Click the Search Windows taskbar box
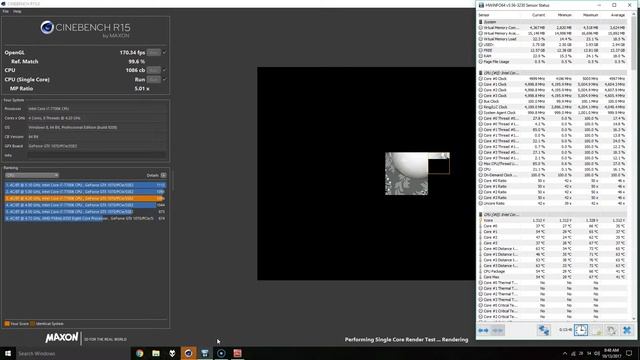 73,353
